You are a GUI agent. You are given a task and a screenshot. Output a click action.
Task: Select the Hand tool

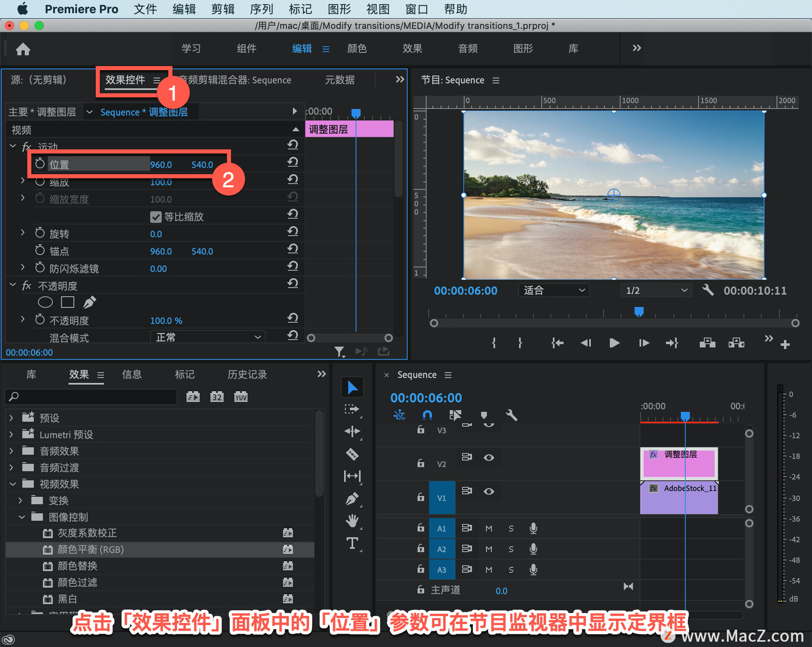(x=352, y=521)
